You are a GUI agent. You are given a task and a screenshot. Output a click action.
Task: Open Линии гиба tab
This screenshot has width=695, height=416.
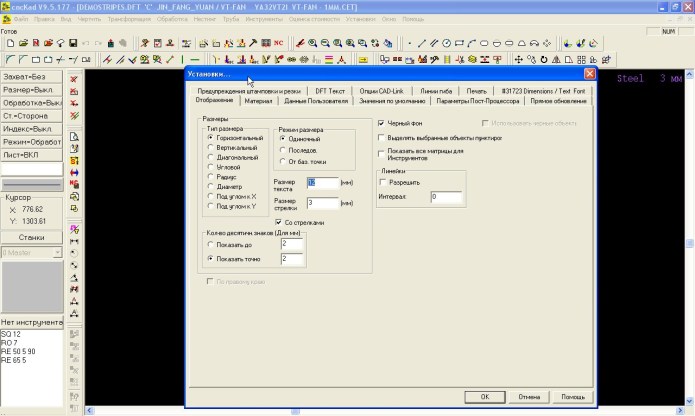[436, 91]
